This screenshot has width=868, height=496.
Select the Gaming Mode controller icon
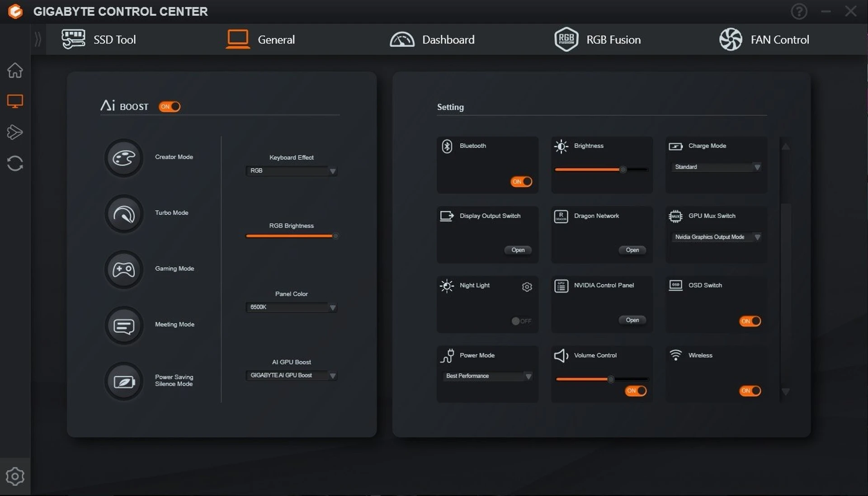(123, 270)
